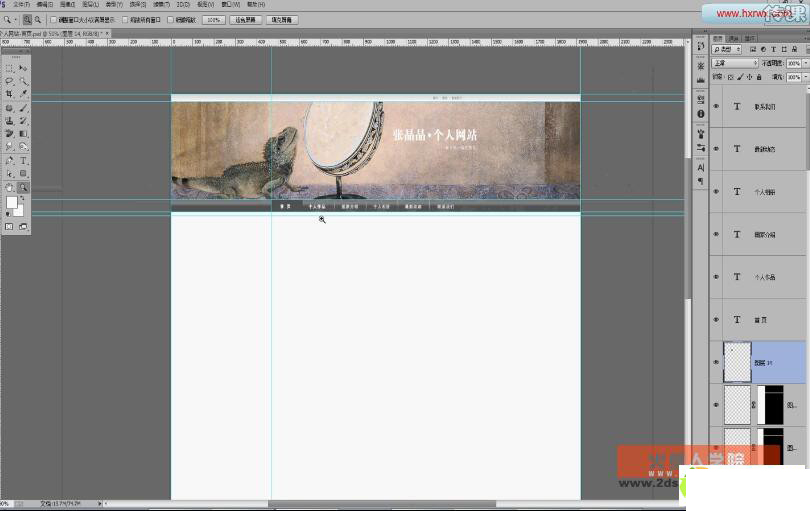Select the Clone Stamp tool

(10, 121)
